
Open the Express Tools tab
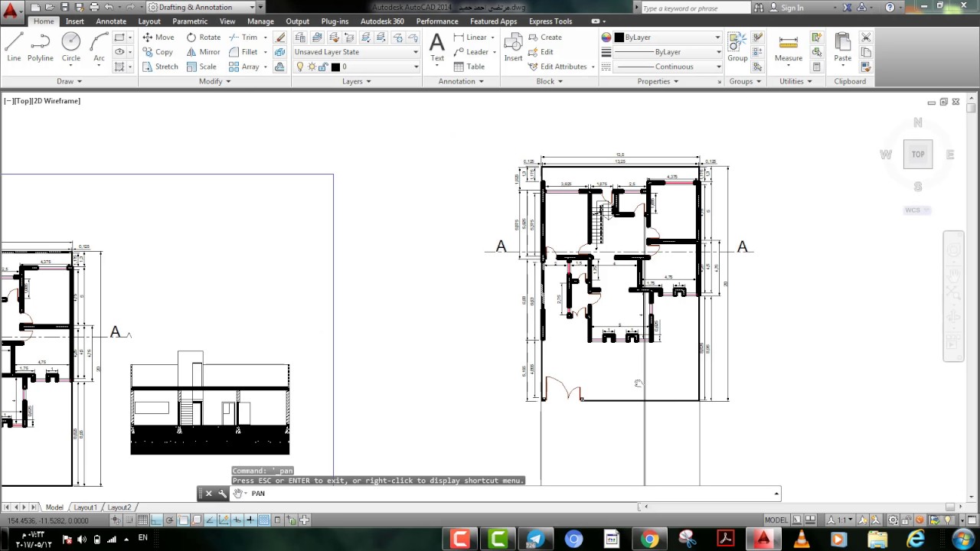point(550,21)
